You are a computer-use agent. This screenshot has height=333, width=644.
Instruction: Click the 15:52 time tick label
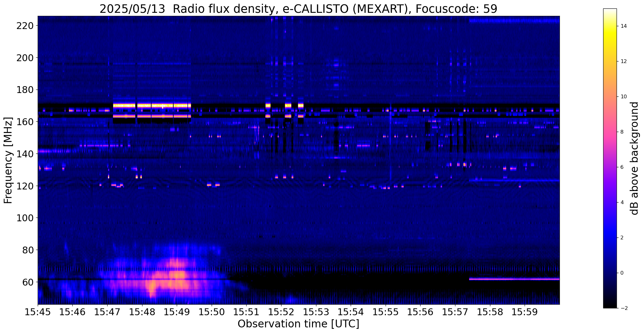pyautogui.click(x=281, y=312)
